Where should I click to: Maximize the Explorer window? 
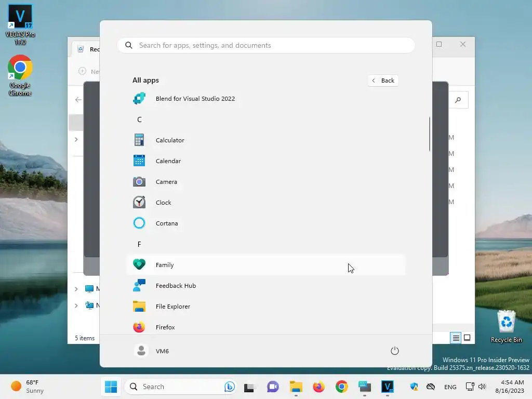pos(439,44)
